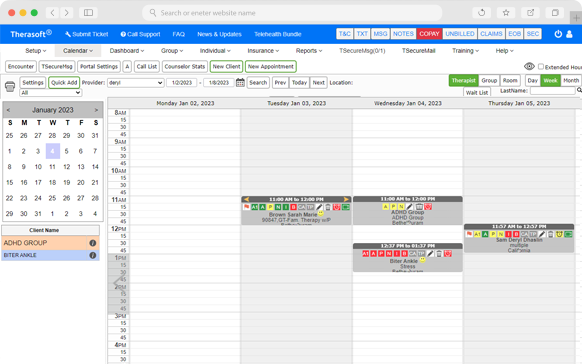Image resolution: width=582 pixels, height=364 pixels.
Task: Open the user profile icon in header
Action: (x=569, y=34)
